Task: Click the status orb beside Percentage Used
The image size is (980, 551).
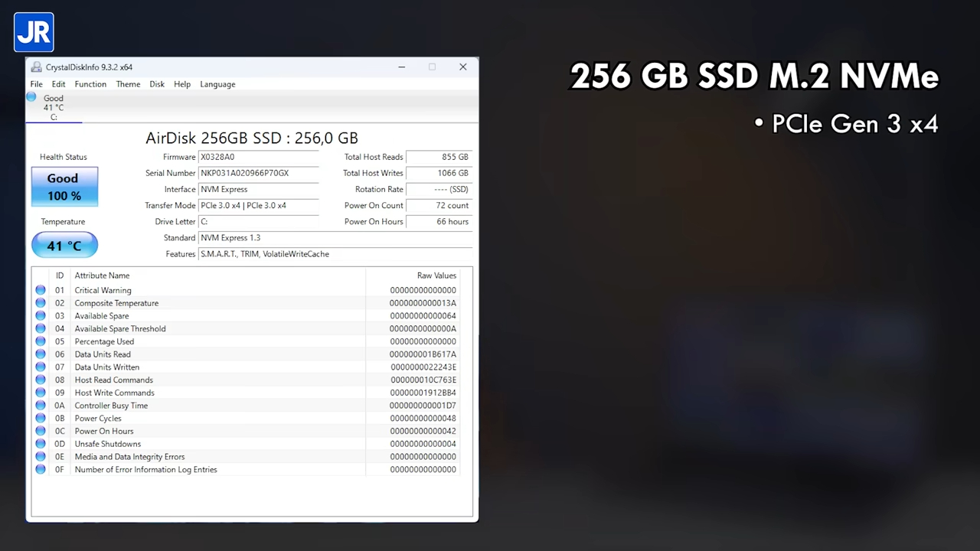Action: pos(41,341)
